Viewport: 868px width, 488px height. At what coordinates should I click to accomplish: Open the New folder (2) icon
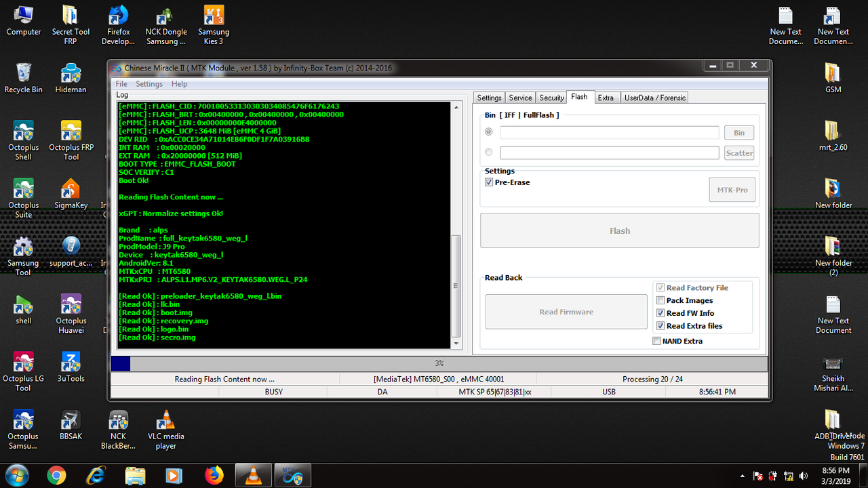(x=833, y=256)
